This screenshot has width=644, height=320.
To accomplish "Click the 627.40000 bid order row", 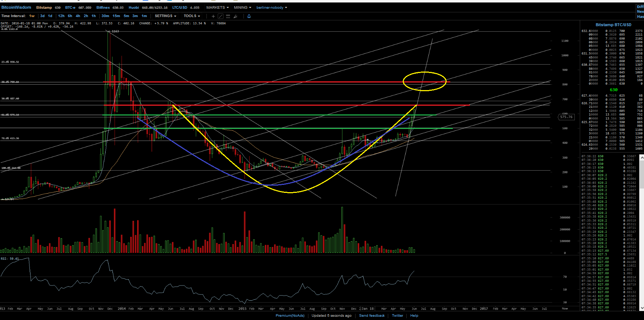I will [x=612, y=96].
